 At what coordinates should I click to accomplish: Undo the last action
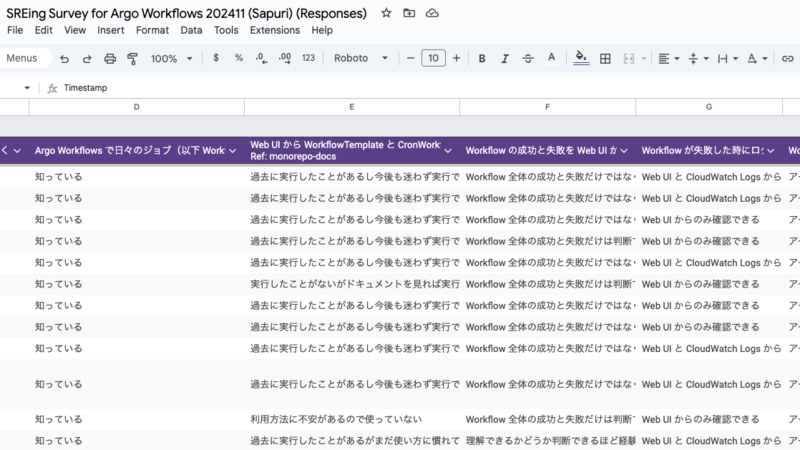(x=64, y=59)
